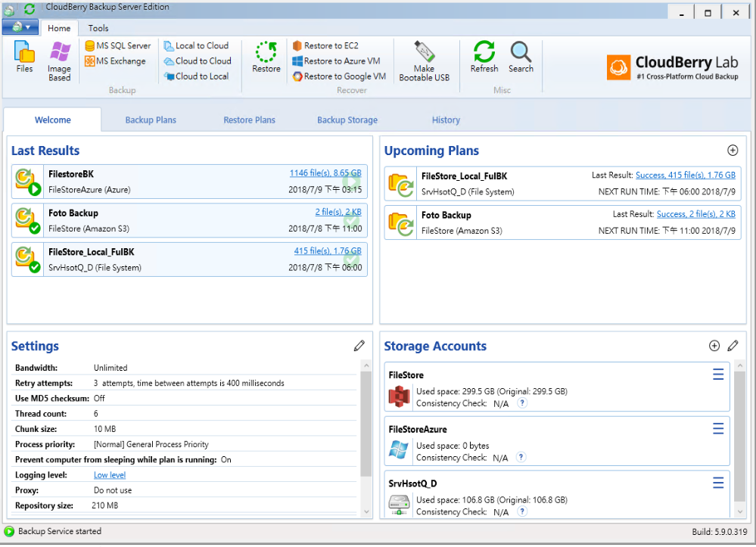Open the FileStoreAzure account menu
The image size is (756, 547).
pyautogui.click(x=718, y=428)
